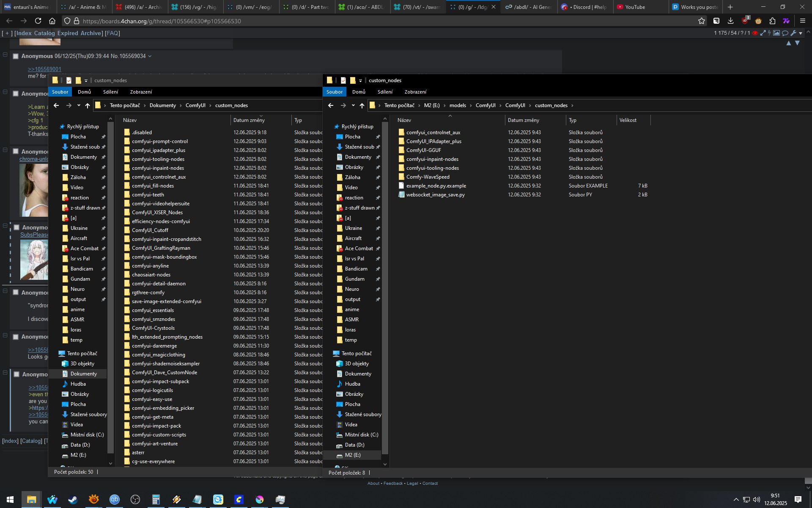Tick checkbox on SubsPlease post
The width and height of the screenshot is (812, 508).
16,227
